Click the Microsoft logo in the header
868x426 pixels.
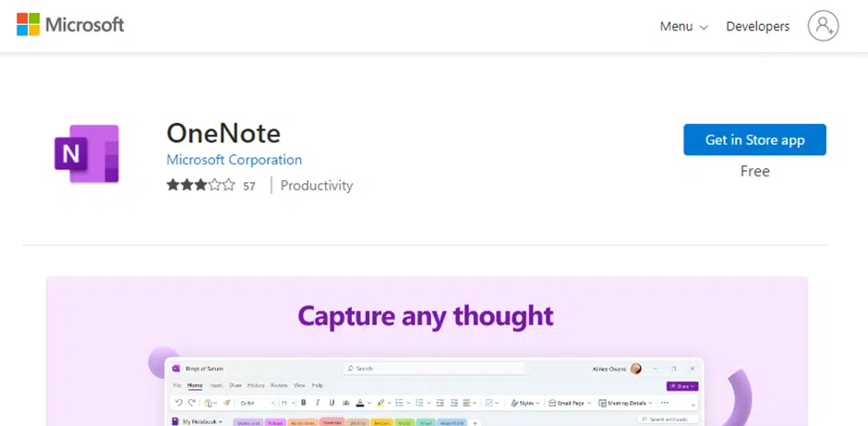click(70, 25)
